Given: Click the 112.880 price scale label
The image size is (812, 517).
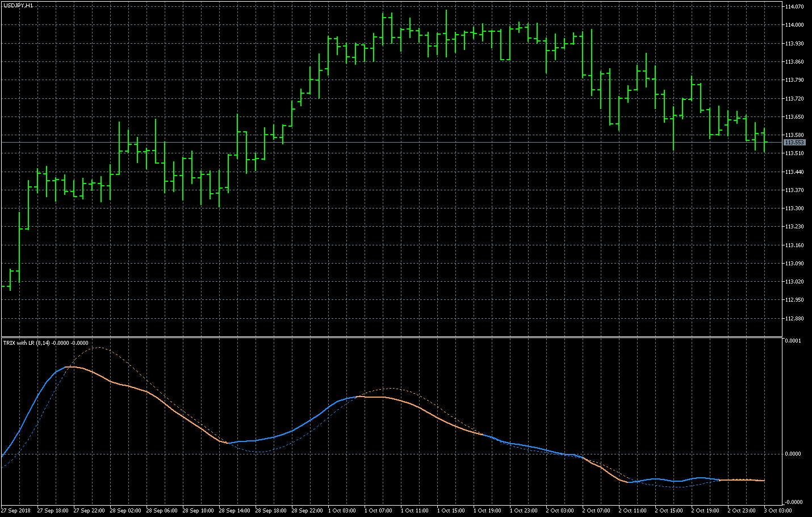Looking at the screenshot, I should click(794, 319).
